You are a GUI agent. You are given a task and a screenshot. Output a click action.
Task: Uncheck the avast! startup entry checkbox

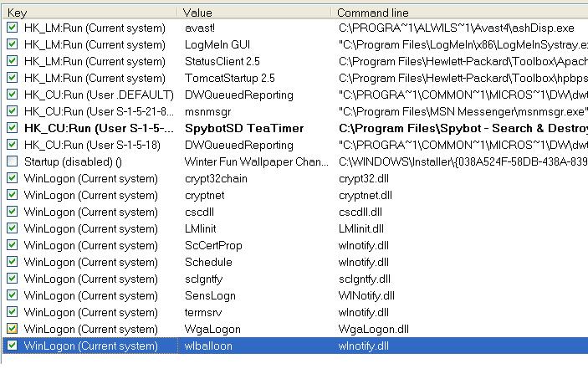pos(12,28)
